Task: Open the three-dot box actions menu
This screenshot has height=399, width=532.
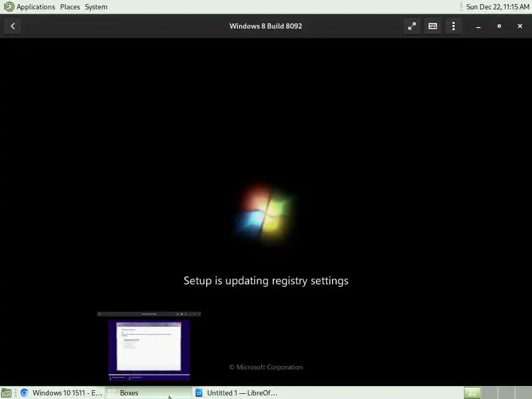Action: 453,26
